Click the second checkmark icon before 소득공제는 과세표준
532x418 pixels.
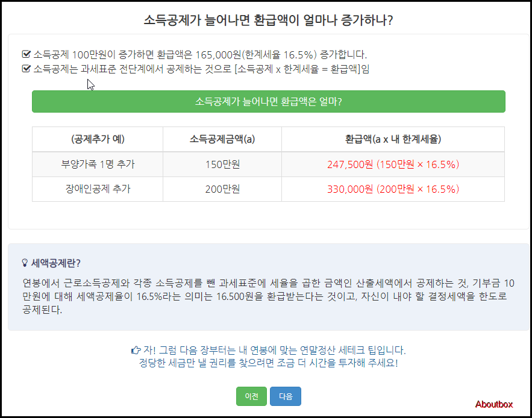[x=26, y=69]
